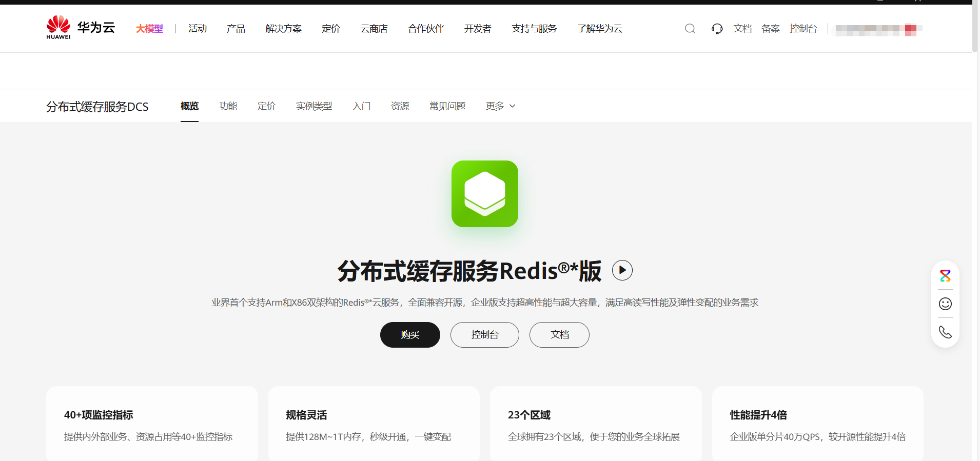Click the 文档 link in header
Viewport: 980px width, 461px height.
coord(742,29)
